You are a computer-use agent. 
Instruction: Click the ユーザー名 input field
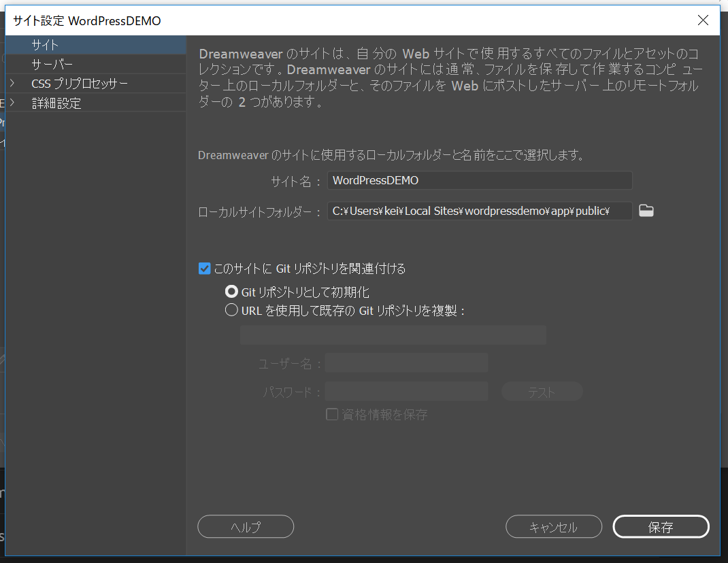(406, 363)
